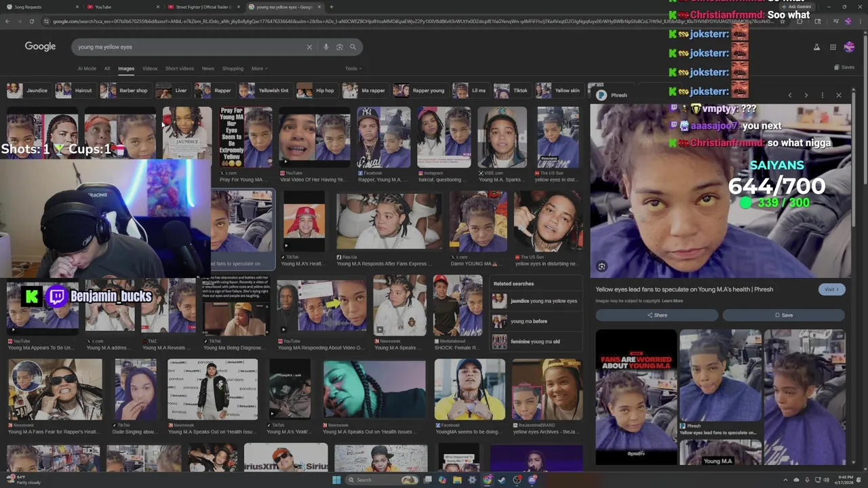Filter images by Haircut chip
This screenshot has width=868, height=488.
(x=75, y=90)
